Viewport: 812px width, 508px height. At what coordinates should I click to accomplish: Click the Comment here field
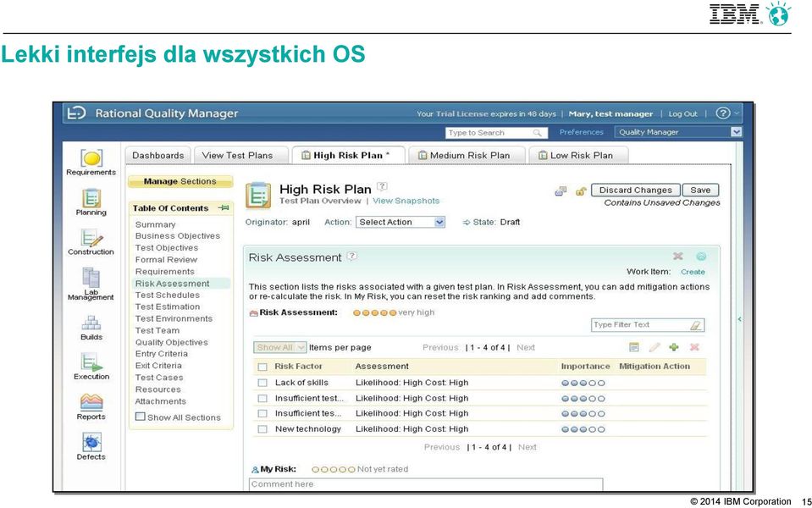tap(426, 484)
